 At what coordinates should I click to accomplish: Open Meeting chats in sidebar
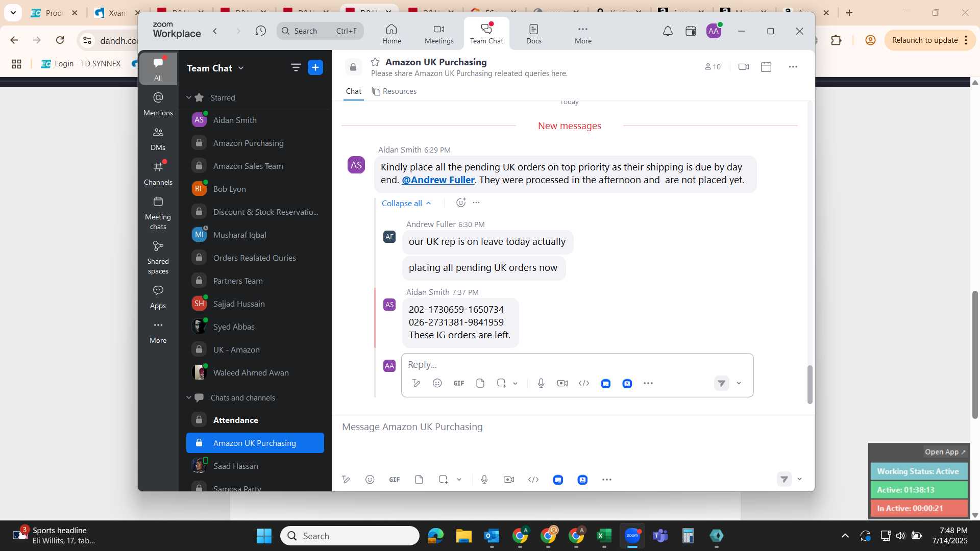click(x=158, y=213)
